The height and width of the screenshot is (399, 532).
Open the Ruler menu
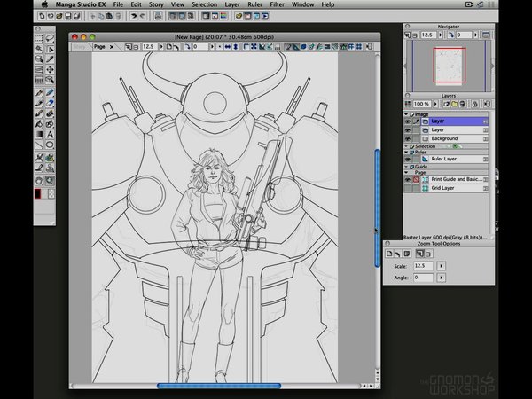coord(254,4)
